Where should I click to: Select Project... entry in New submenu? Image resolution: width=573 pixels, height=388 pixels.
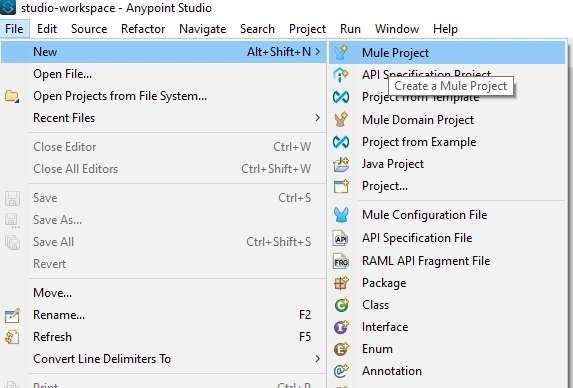tap(447, 186)
